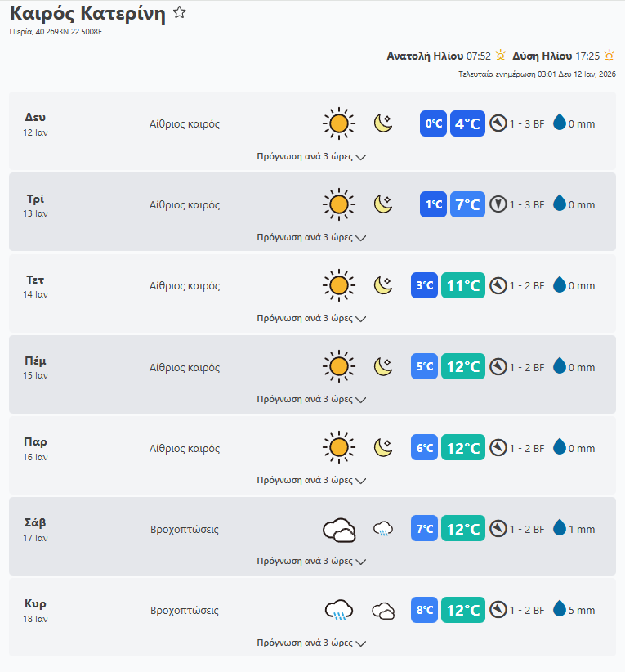Click the favorite star next to Καιρός Κατερίνη
The image size is (625, 672).
tap(180, 13)
